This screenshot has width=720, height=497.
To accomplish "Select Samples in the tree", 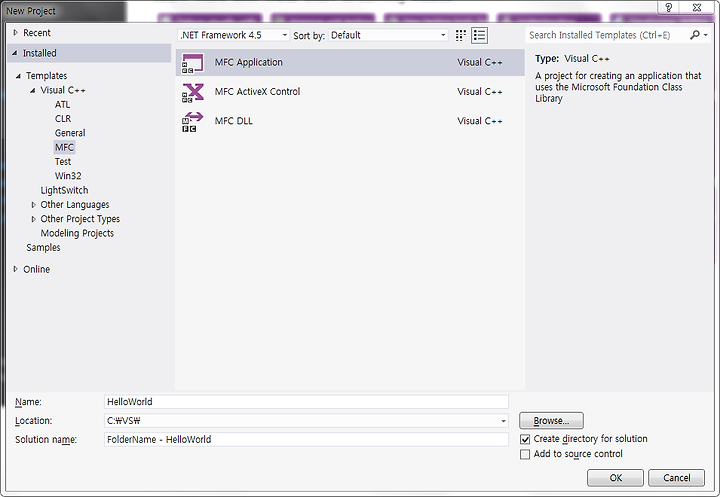I will coord(43,248).
